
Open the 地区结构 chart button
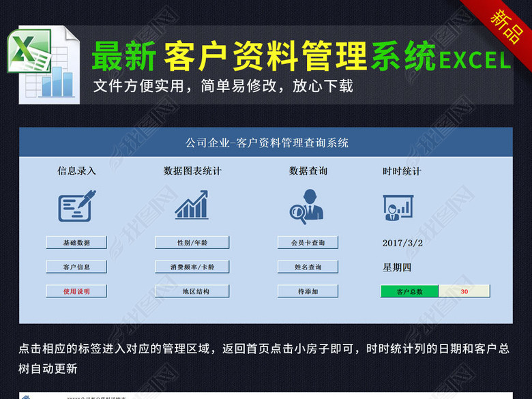192,291
